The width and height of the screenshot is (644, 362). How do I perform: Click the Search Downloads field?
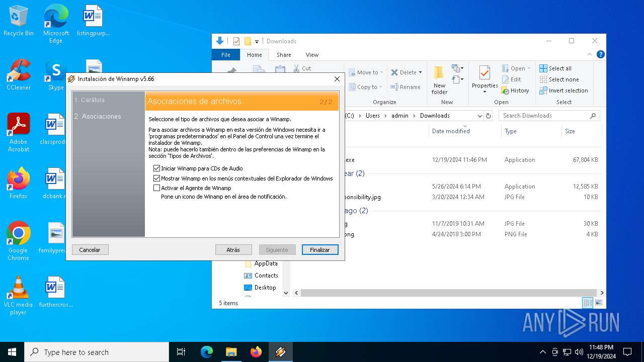point(549,116)
